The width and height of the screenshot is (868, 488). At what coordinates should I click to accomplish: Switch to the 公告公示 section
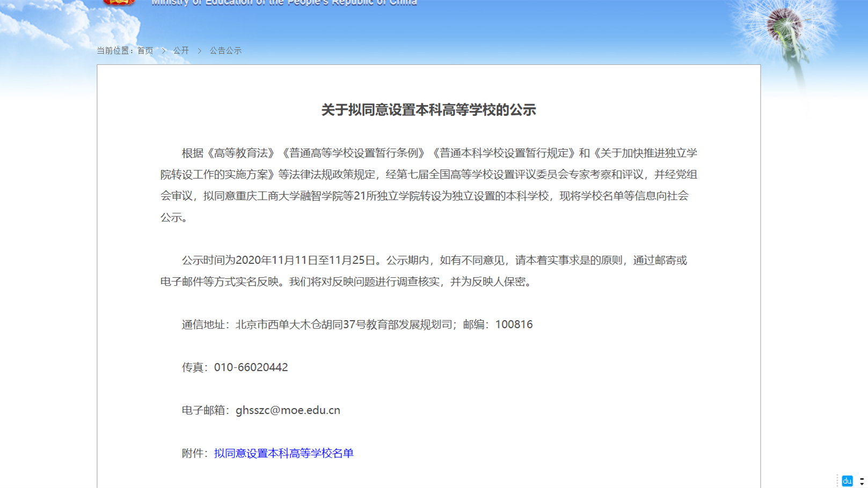(x=225, y=50)
